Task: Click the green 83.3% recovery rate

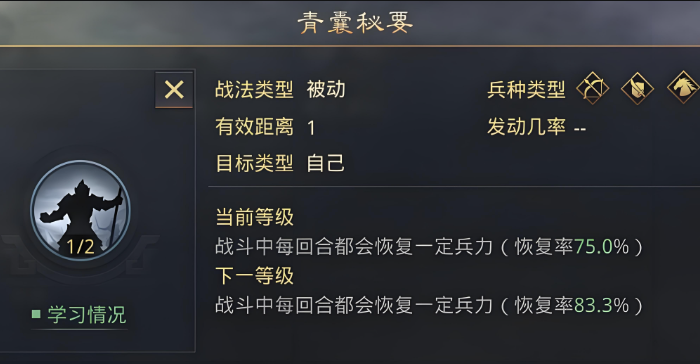Action: tap(601, 305)
